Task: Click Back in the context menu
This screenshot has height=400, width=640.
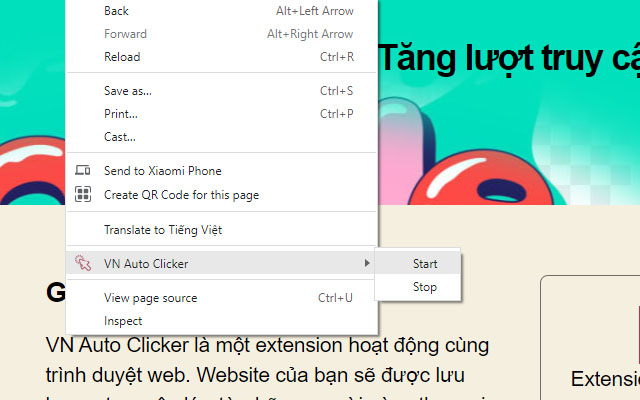Action: [x=221, y=11]
